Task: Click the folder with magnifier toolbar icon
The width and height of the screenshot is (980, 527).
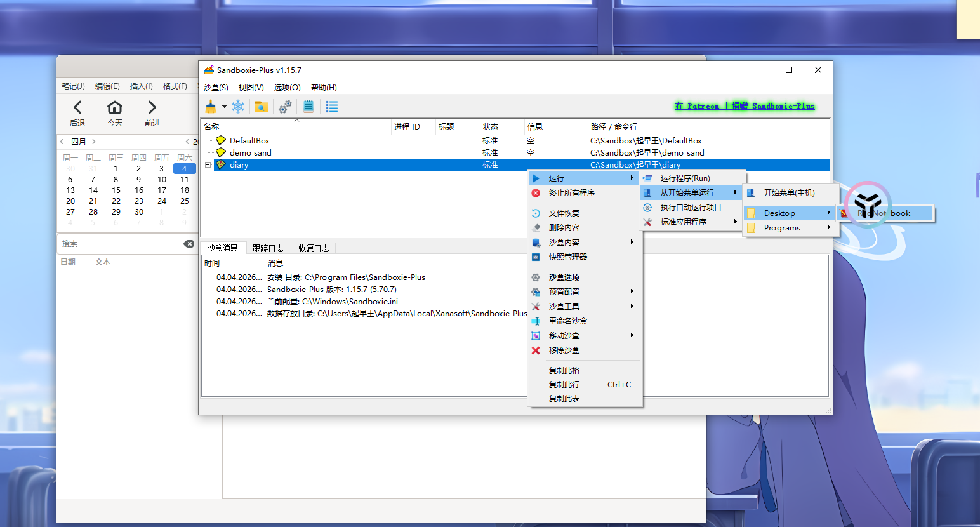Action: 260,107
